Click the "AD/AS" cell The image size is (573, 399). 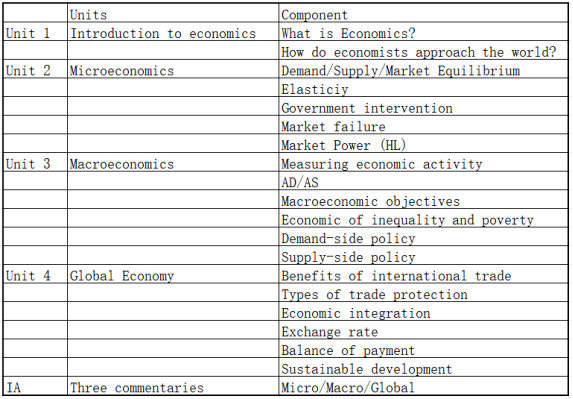click(x=423, y=181)
